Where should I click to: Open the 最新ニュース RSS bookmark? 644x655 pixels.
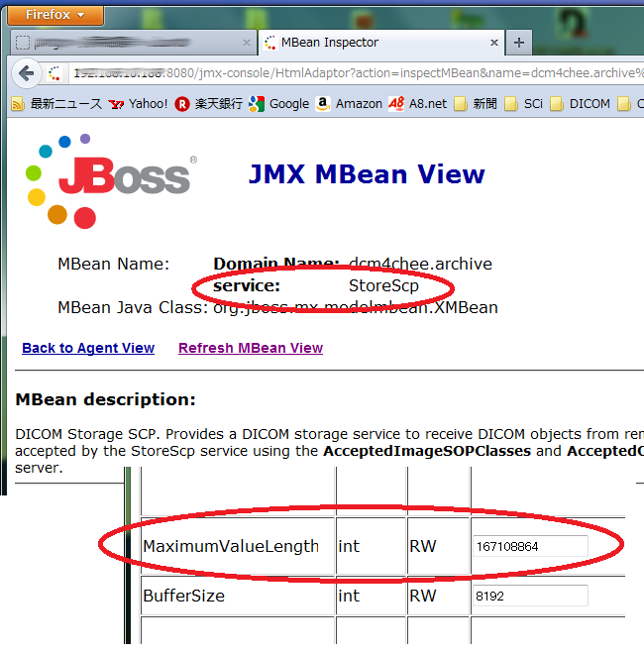(56, 104)
